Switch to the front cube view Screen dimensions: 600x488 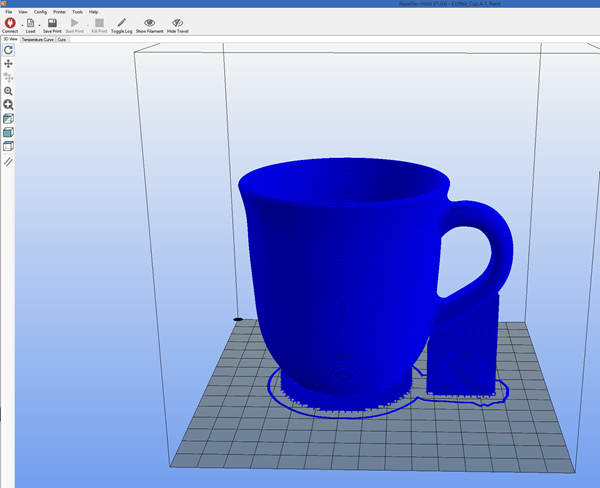9,132
